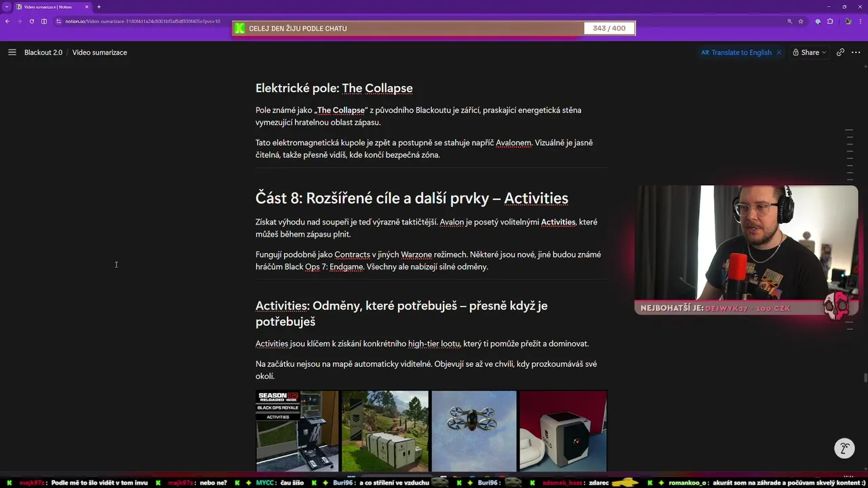The height and width of the screenshot is (488, 868).
Task: Click the paragraph starting "Pole známé jako"
Action: click(418, 116)
